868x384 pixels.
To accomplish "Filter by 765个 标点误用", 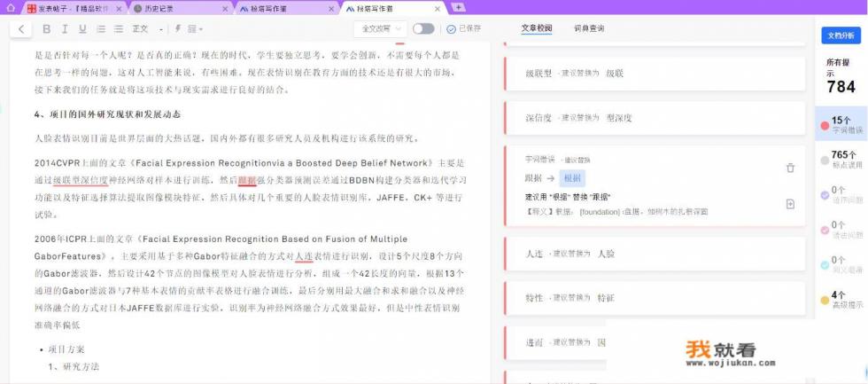I will coord(841,160).
